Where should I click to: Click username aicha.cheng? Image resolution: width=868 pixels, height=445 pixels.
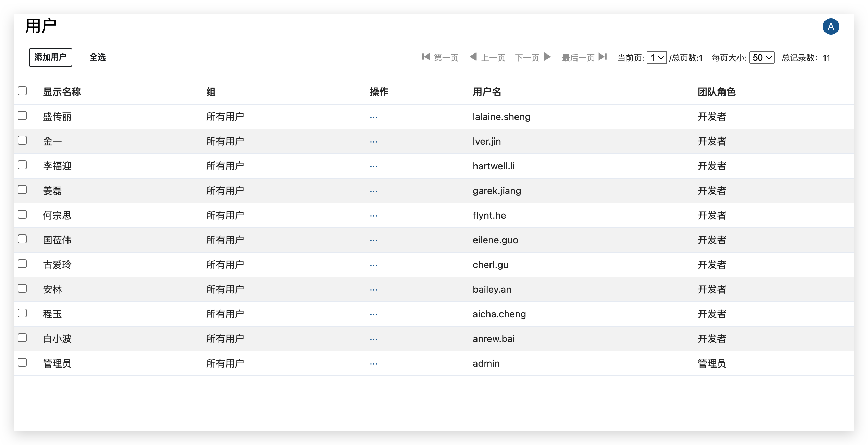point(499,314)
